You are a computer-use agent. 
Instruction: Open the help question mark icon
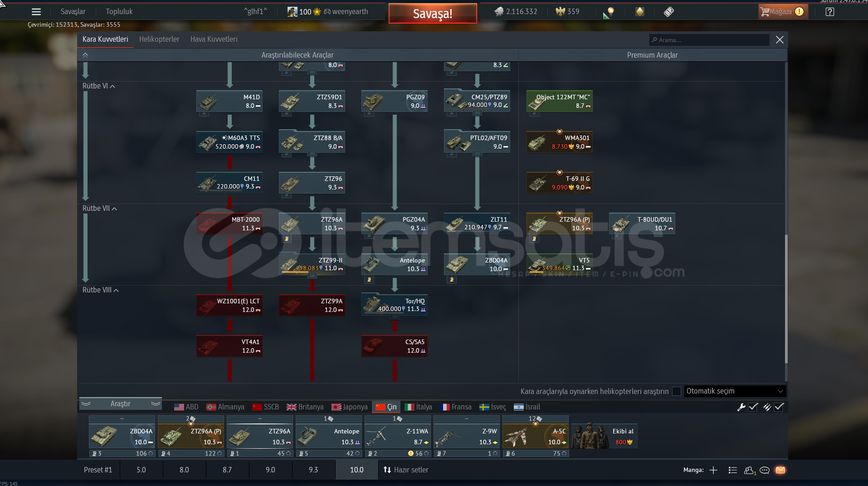tap(829, 12)
